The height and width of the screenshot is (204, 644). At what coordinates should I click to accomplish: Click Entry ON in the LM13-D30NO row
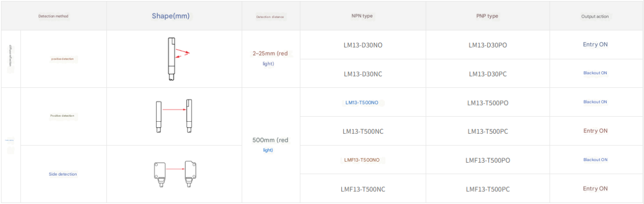coord(595,44)
